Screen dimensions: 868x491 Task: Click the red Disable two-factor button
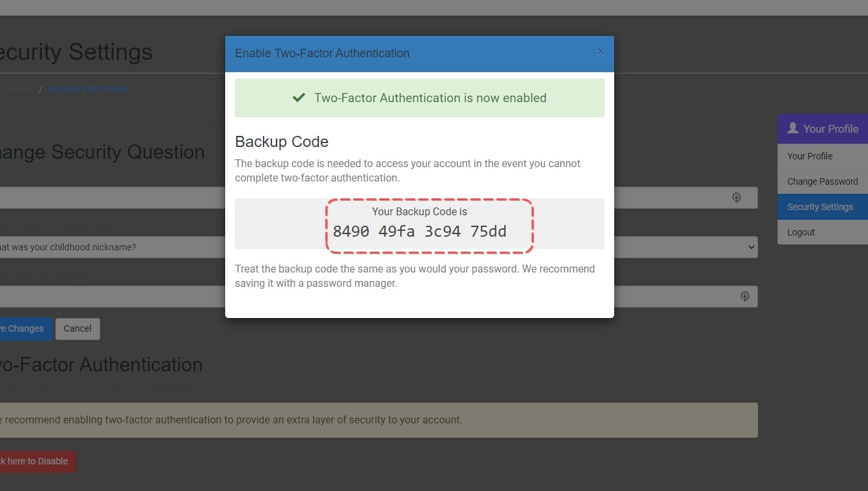[36, 461]
